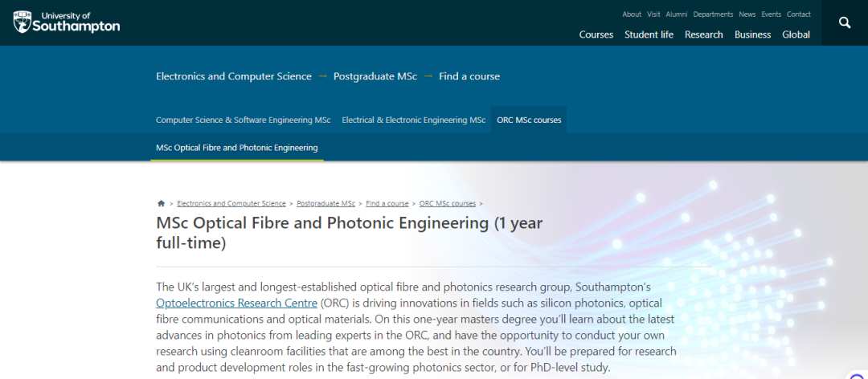Follow the Optoelectronics Research Centre link
This screenshot has width=868, height=379.
pyautogui.click(x=236, y=303)
